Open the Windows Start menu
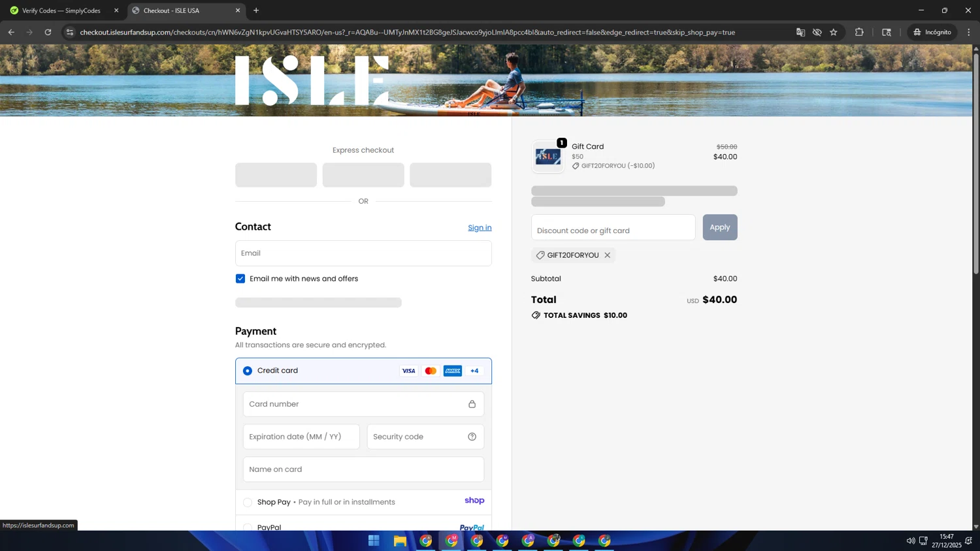This screenshot has height=551, width=980. click(x=374, y=541)
